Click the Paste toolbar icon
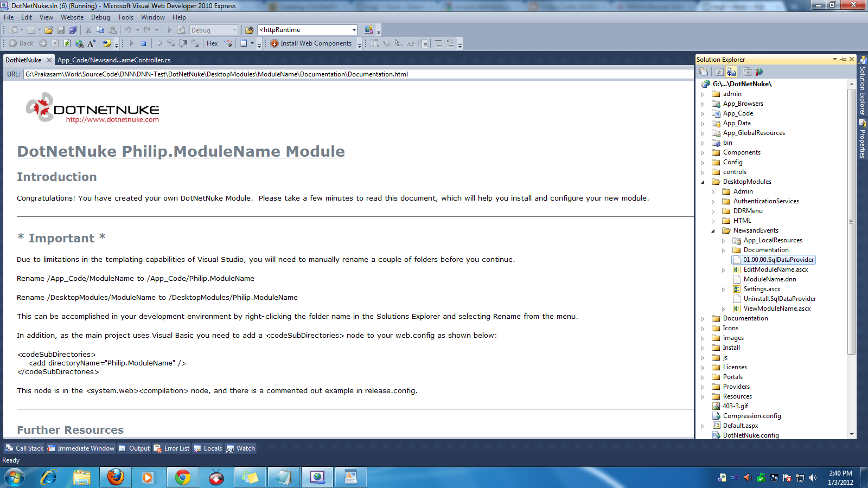Screen dimensions: 868x488 [x=112, y=30]
